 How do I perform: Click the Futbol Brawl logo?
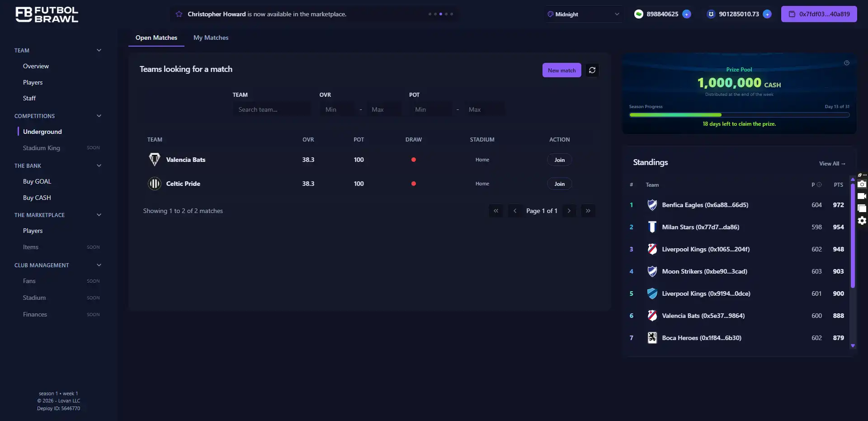click(x=47, y=14)
